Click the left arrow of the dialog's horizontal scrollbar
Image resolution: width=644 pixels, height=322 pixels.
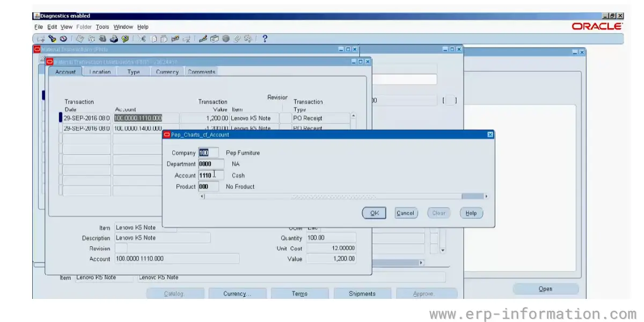coord(202,196)
